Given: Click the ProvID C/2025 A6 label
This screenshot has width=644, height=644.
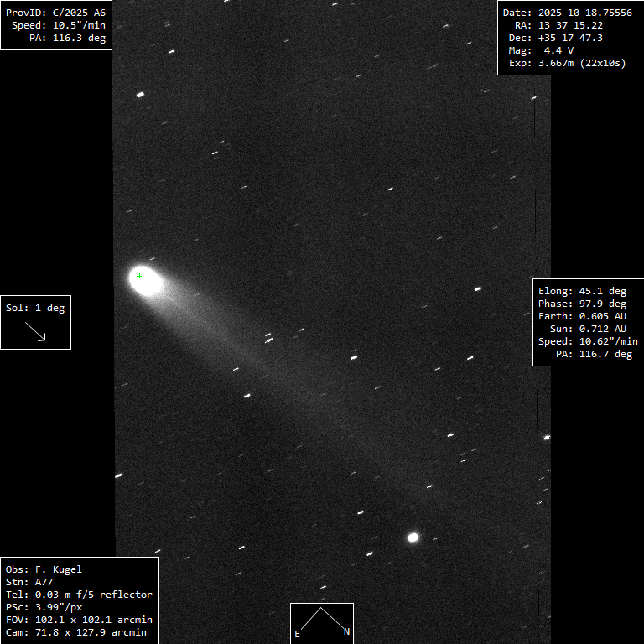Looking at the screenshot, I should coord(56,13).
